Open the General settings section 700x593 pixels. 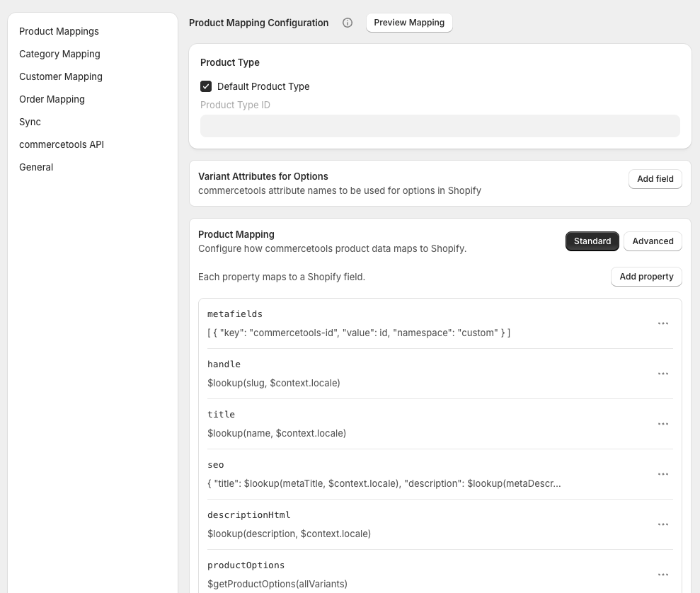(36, 167)
